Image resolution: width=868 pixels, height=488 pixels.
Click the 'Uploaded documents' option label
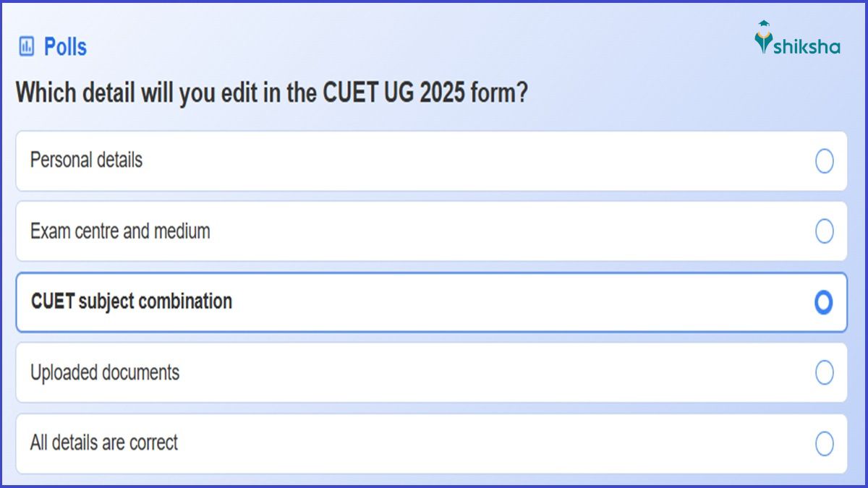coord(104,372)
